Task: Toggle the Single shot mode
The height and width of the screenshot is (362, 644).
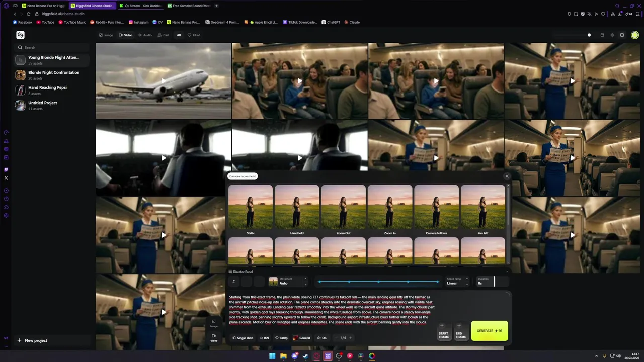Action: pos(243,338)
